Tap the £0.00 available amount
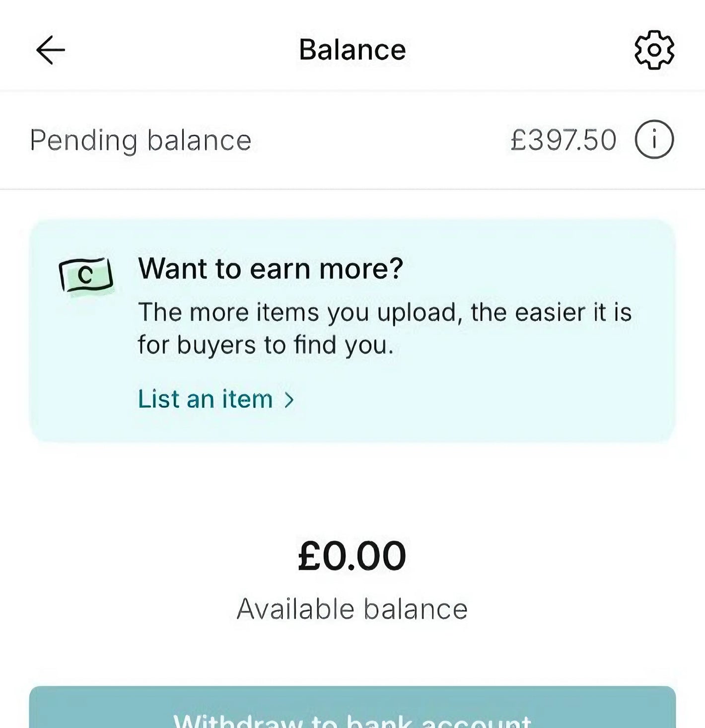Image resolution: width=705 pixels, height=728 pixels. point(352,556)
